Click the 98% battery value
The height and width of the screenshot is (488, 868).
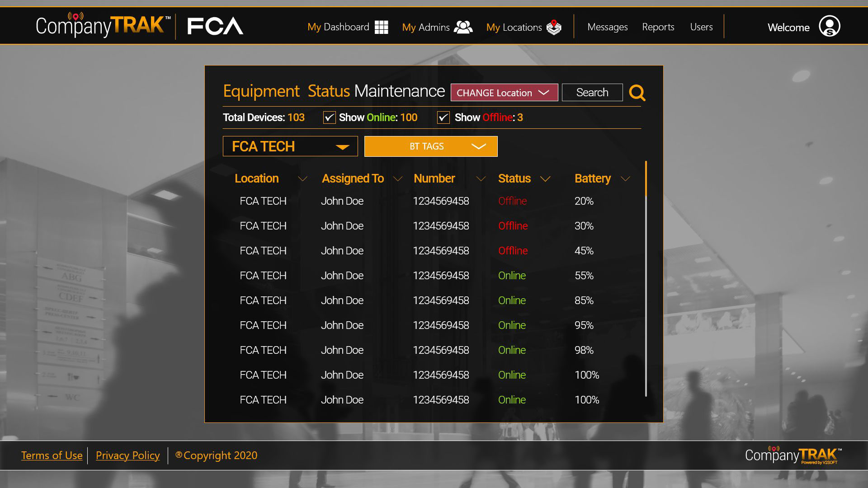pyautogui.click(x=584, y=350)
